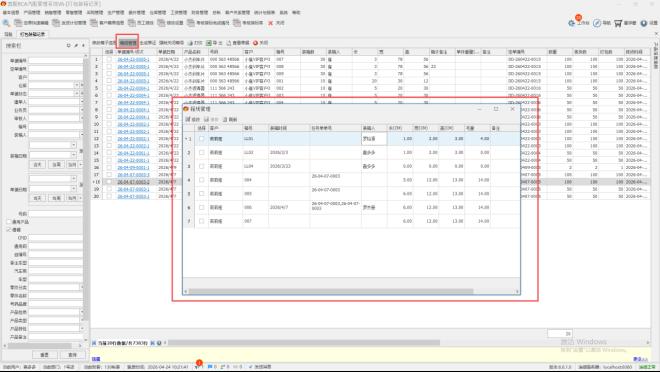Open the 产品管理 menu
Screen dimensions: 660x372
(32, 13)
